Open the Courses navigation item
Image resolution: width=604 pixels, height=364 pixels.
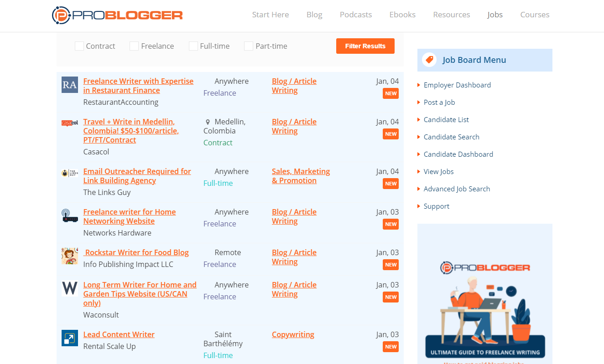pos(535,15)
